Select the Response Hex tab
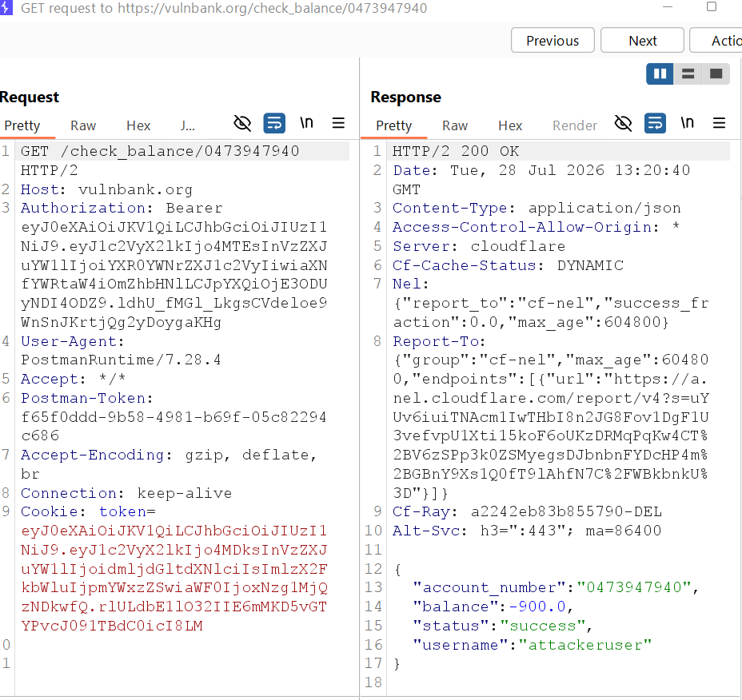The width and height of the screenshot is (742, 700). 510,125
